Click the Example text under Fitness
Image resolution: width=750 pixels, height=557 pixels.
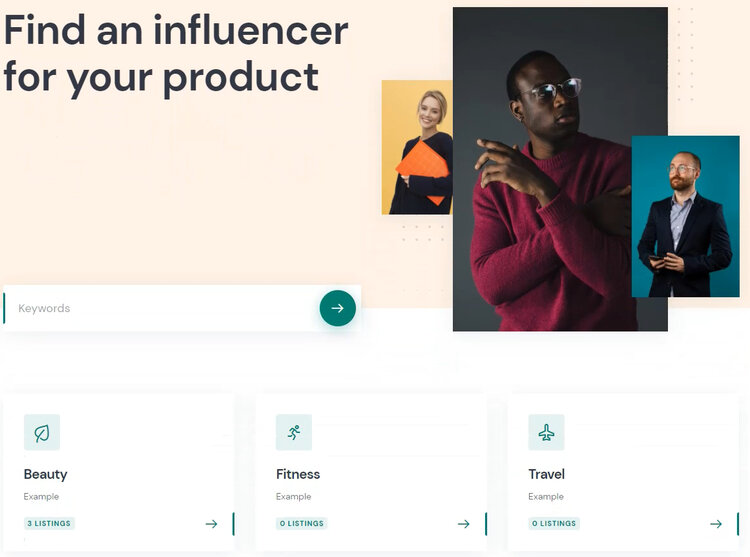pyautogui.click(x=293, y=497)
